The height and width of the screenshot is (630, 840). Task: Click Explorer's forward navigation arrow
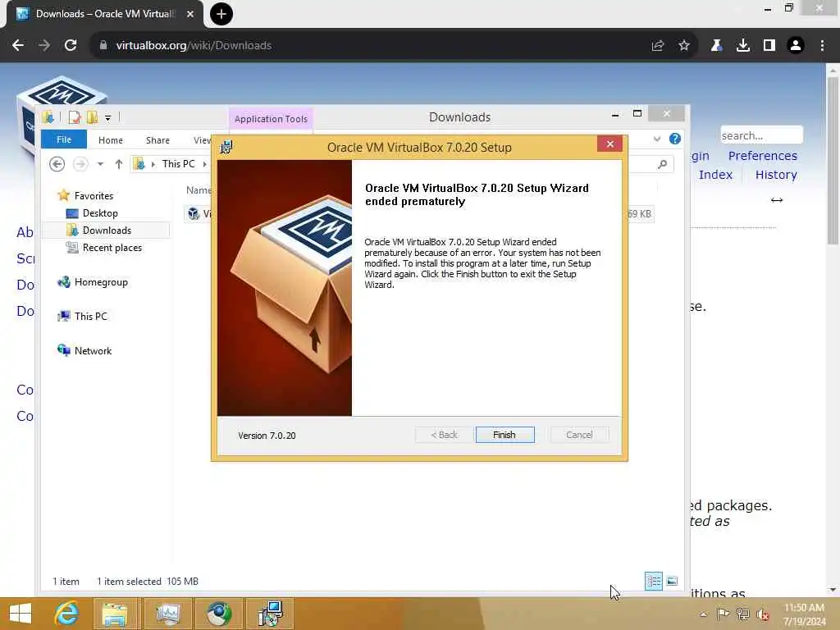point(80,164)
